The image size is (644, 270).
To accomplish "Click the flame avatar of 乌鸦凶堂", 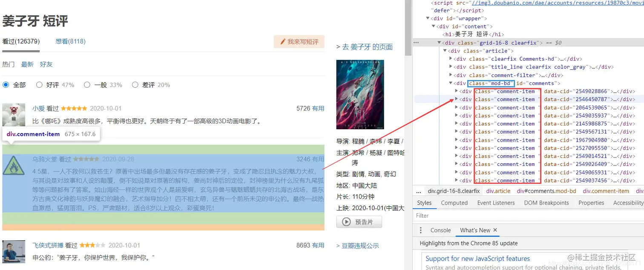I will [14, 166].
